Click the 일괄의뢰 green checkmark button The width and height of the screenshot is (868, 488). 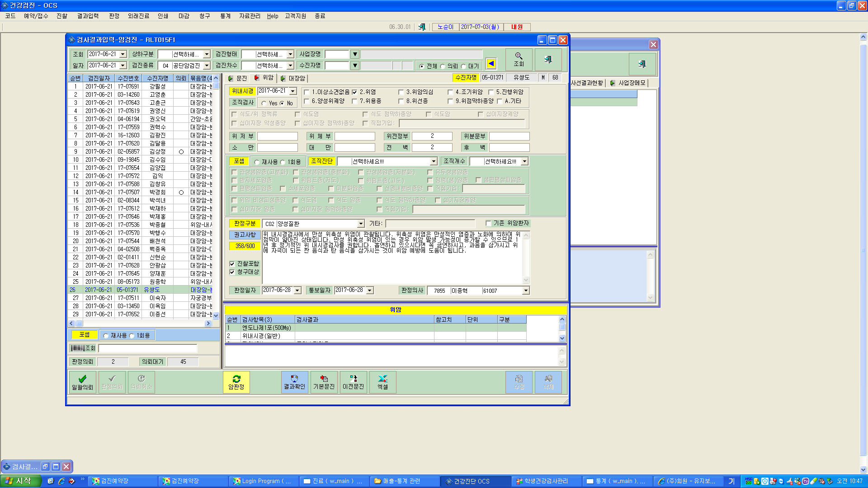(x=82, y=382)
